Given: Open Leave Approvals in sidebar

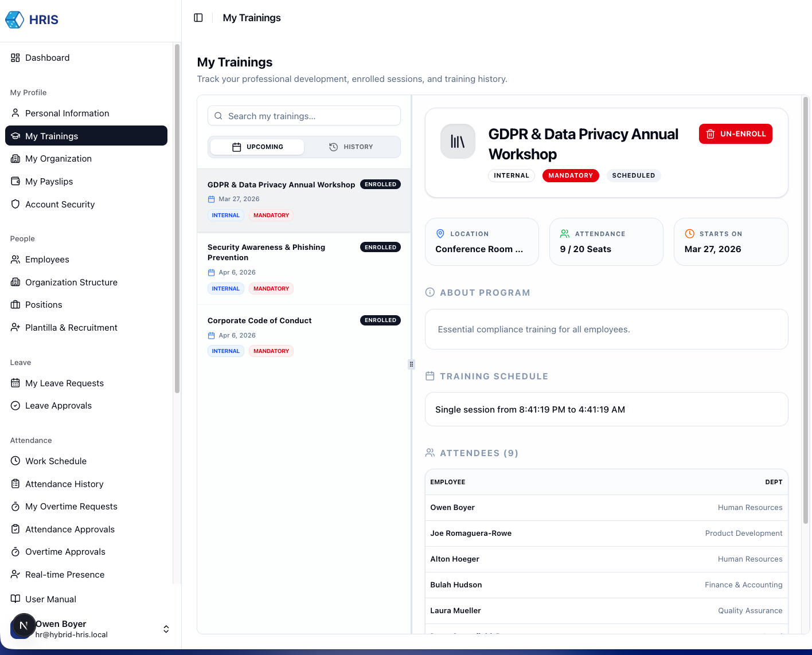Looking at the screenshot, I should (58, 406).
